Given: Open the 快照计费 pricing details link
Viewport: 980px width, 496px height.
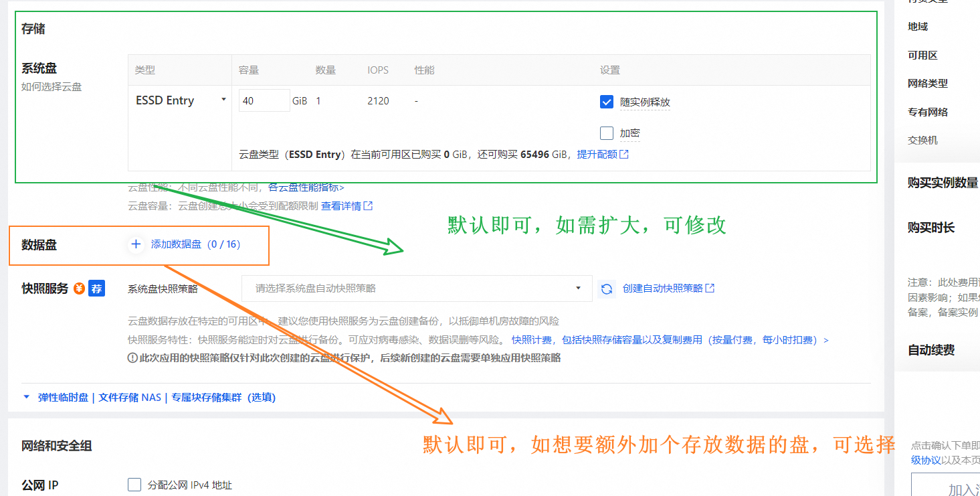Looking at the screenshot, I should [670, 340].
